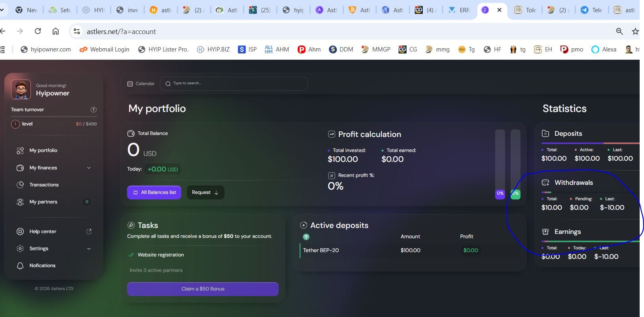The width and height of the screenshot is (644, 317).
Task: Open the Calendar icon in the top bar
Action: [x=130, y=84]
